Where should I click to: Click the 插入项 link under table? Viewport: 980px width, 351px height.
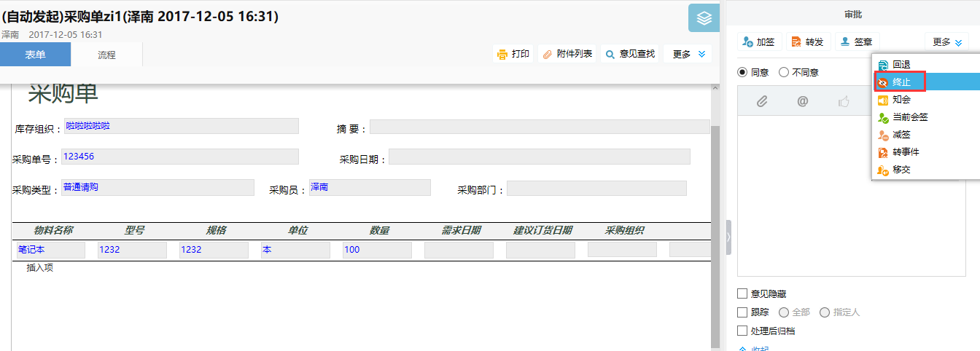tap(40, 268)
